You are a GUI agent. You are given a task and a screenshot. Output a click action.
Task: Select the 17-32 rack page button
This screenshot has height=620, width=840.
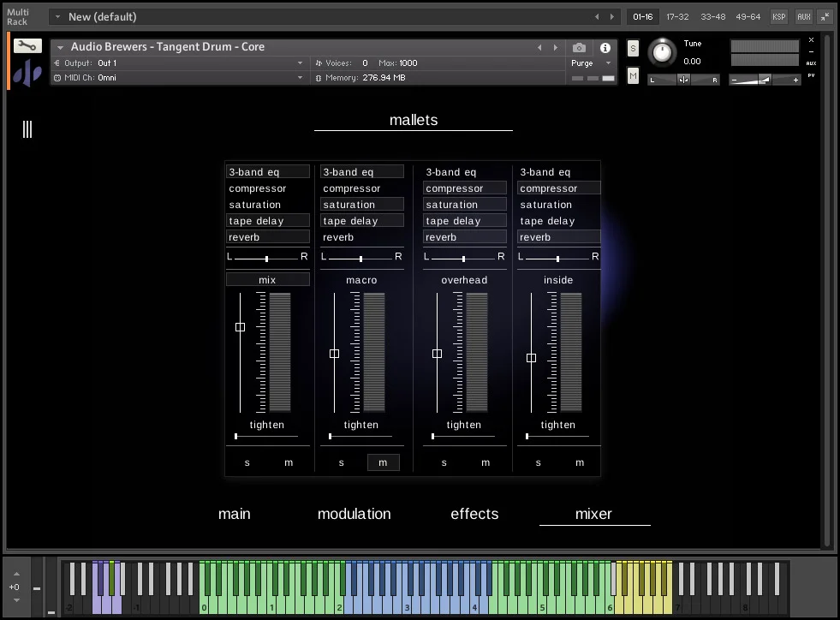click(x=677, y=16)
